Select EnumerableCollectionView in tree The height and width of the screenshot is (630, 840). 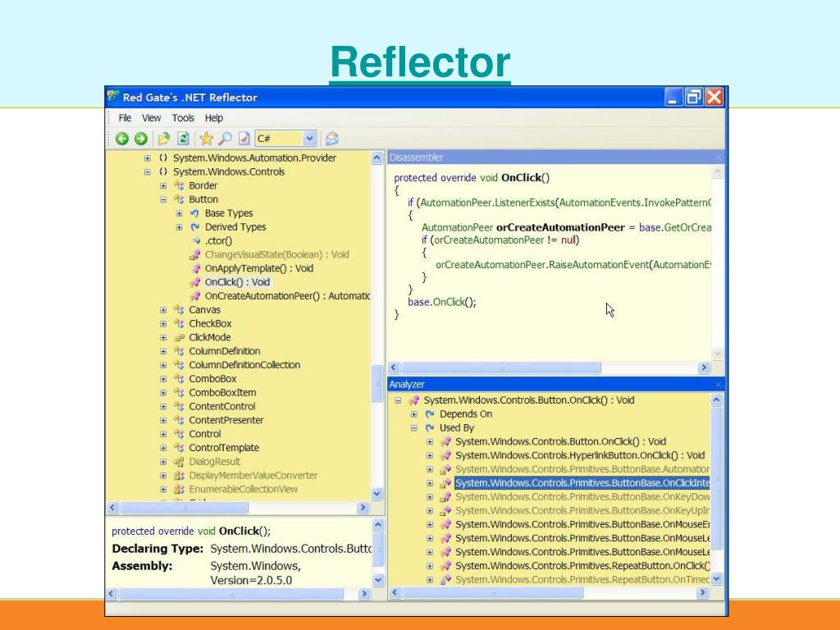pos(243,489)
